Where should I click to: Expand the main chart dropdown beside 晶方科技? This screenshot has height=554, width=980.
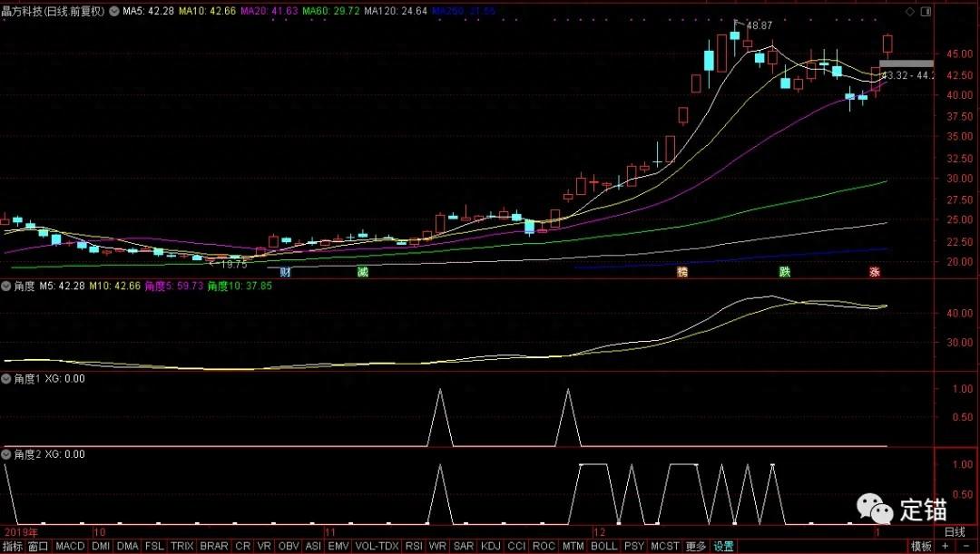tap(114, 11)
